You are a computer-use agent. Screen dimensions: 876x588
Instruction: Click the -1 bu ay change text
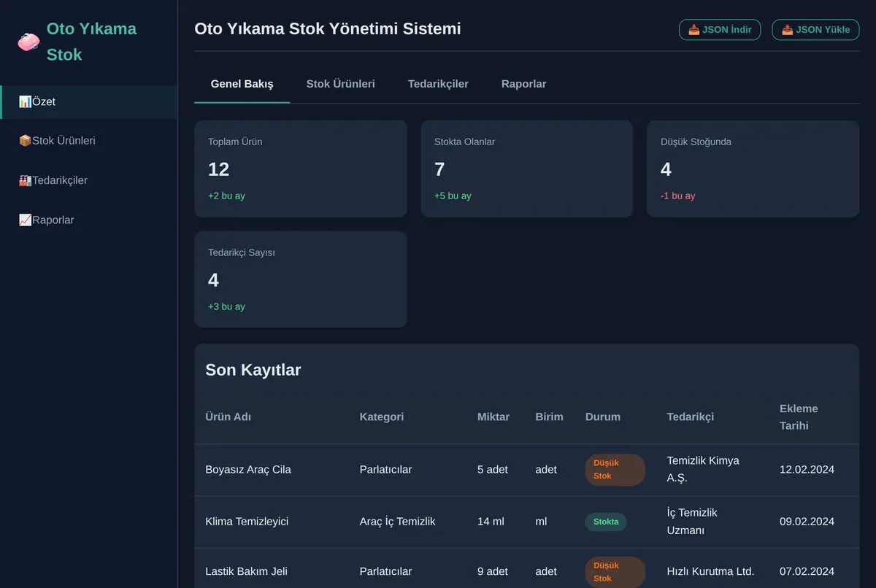[677, 196]
